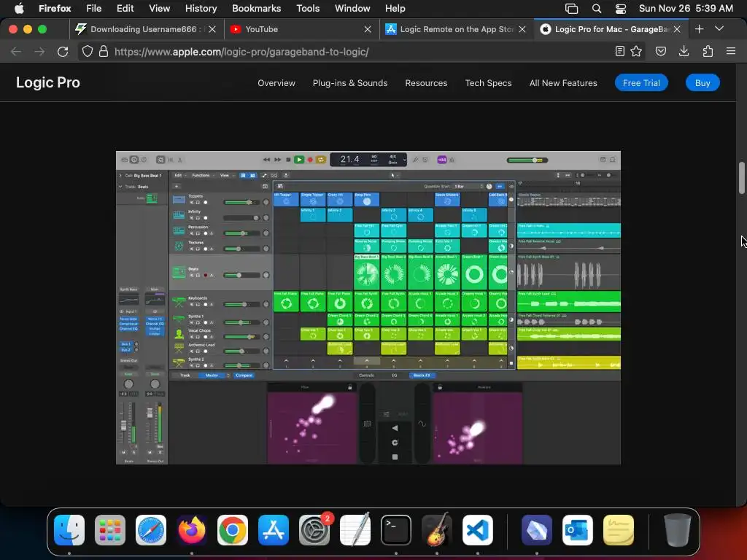Open the All New Features page
The image size is (747, 560).
(563, 83)
